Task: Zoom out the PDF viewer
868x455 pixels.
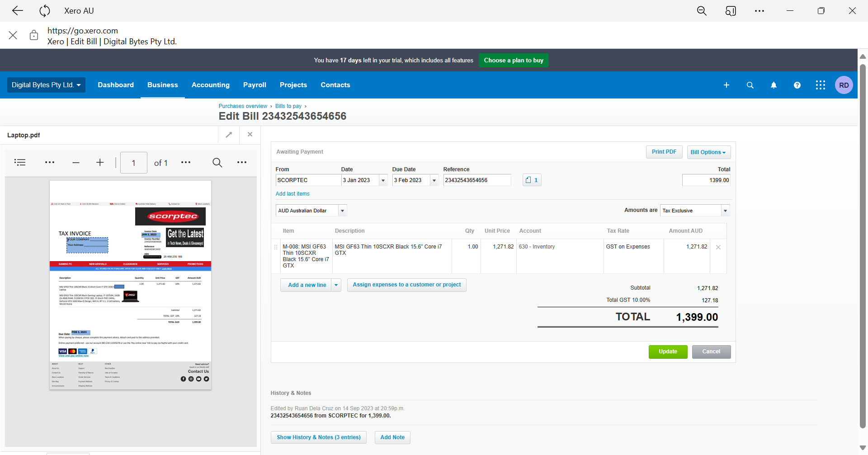Action: (76, 163)
